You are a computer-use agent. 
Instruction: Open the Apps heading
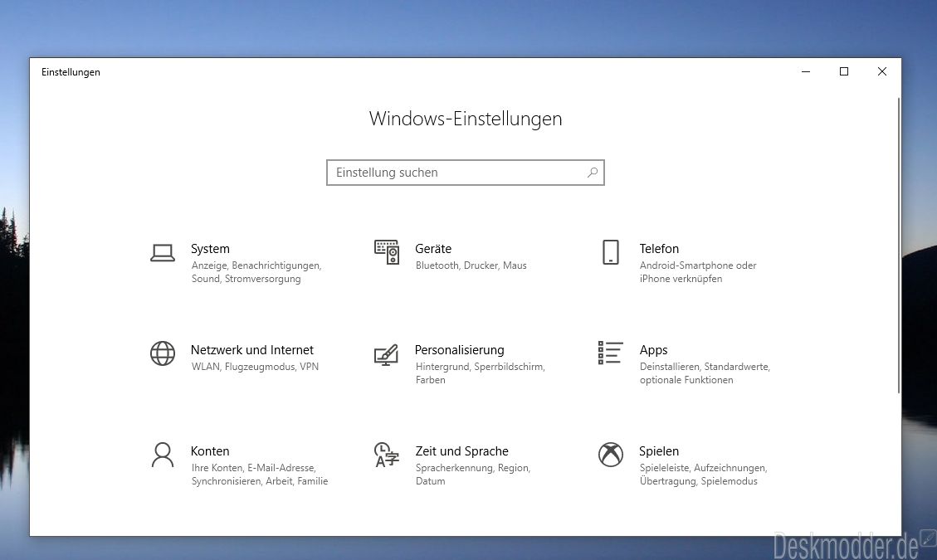654,349
